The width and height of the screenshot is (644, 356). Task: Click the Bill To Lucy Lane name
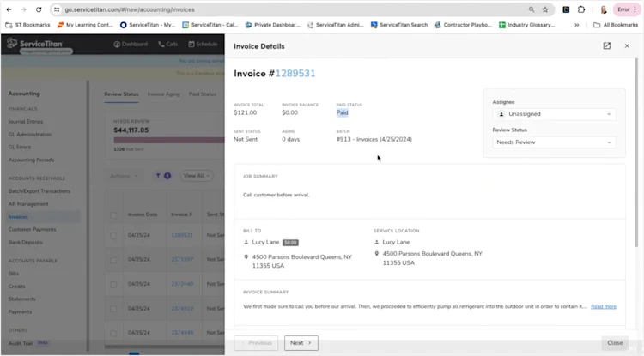coord(265,243)
